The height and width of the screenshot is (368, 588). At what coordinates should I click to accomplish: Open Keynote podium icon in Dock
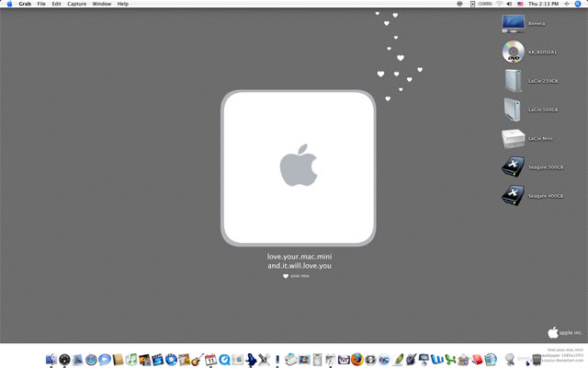(x=424, y=360)
